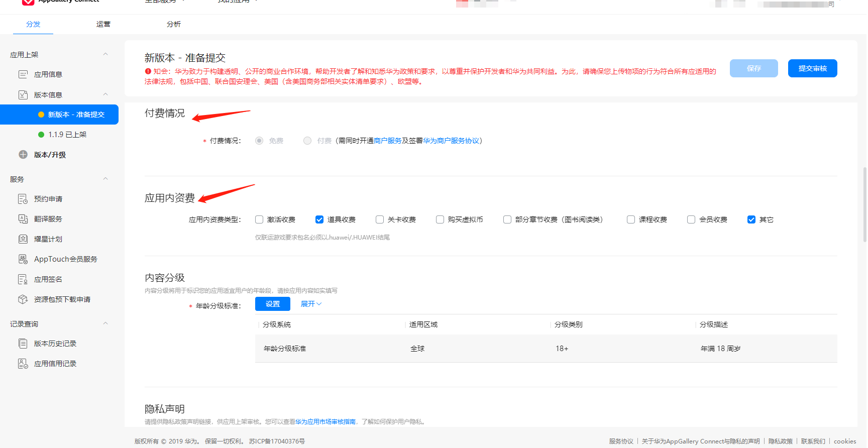Click the 全球 region cell
868x448 pixels.
pyautogui.click(x=417, y=349)
